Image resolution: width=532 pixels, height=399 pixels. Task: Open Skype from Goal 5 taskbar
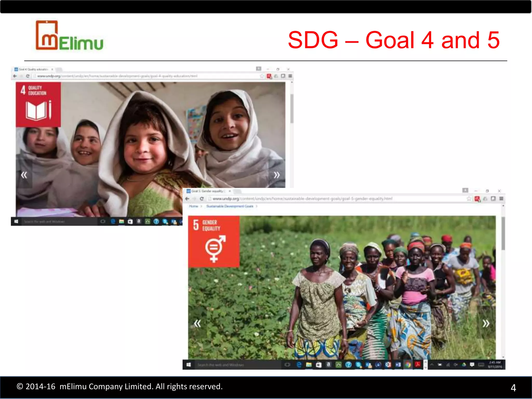(x=358, y=365)
